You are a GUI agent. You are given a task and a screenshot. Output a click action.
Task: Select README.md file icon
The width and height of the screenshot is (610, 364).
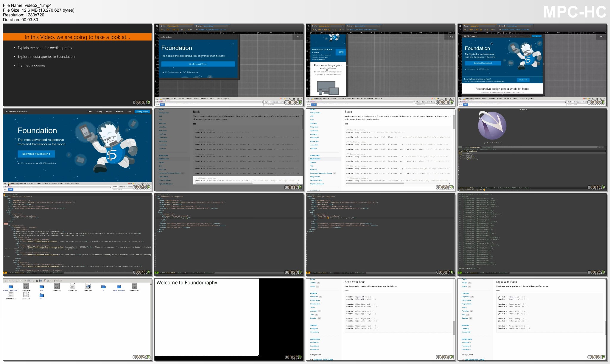(11, 294)
